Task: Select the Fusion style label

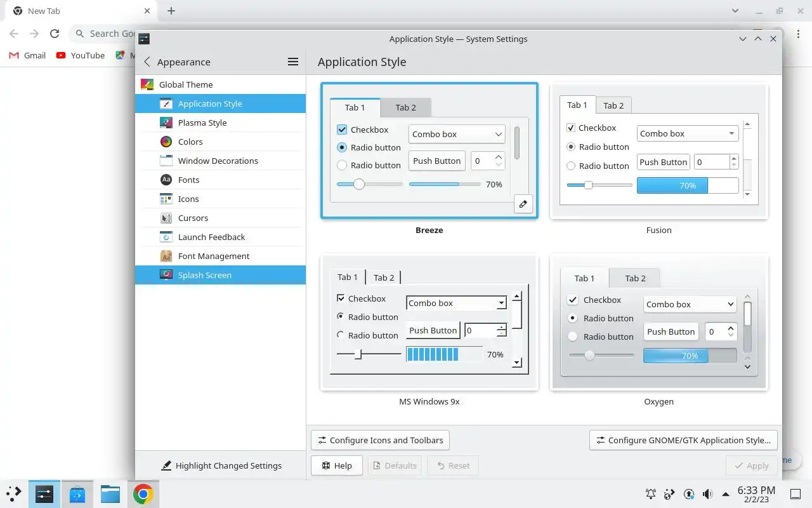Action: click(658, 230)
